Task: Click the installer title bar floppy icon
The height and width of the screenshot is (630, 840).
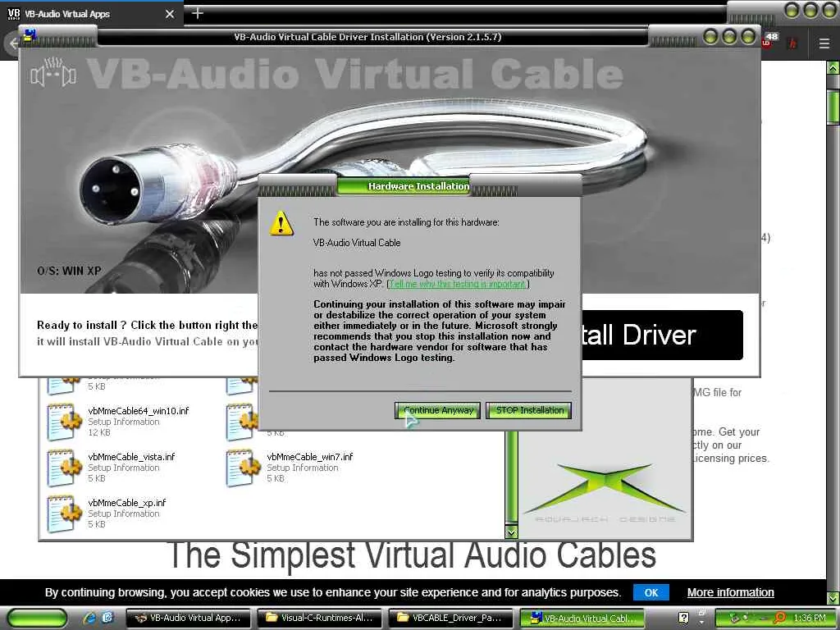Action: (x=30, y=35)
